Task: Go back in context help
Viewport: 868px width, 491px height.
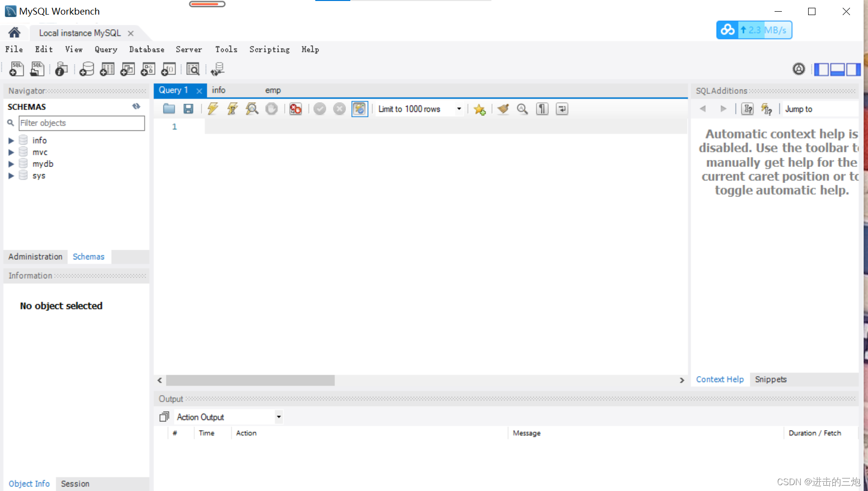Action: (x=703, y=109)
